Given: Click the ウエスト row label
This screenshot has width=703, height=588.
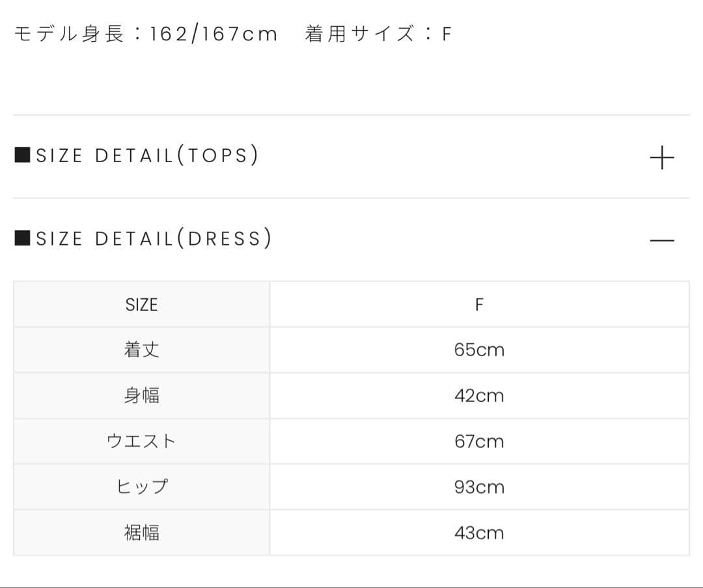Looking at the screenshot, I should tap(141, 441).
